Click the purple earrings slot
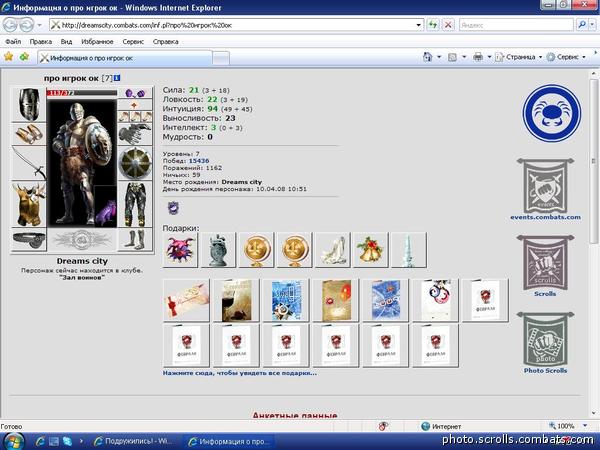The width and height of the screenshot is (600, 450). [x=135, y=93]
